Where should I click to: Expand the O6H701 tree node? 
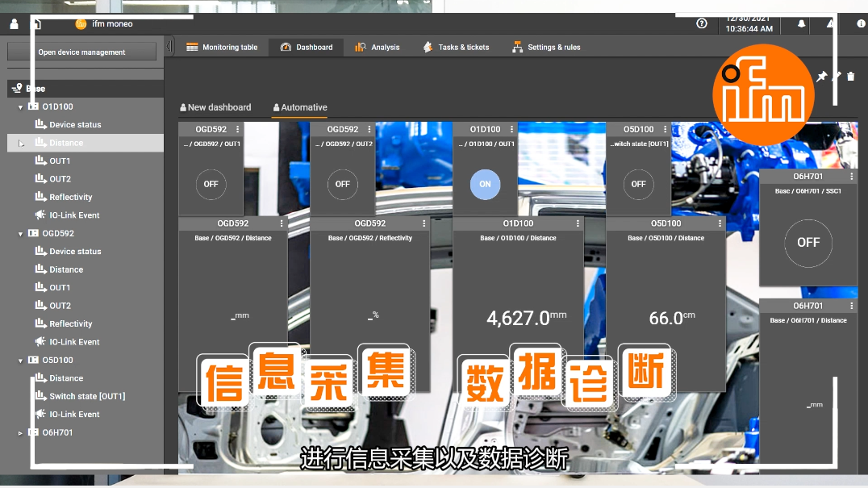click(21, 433)
